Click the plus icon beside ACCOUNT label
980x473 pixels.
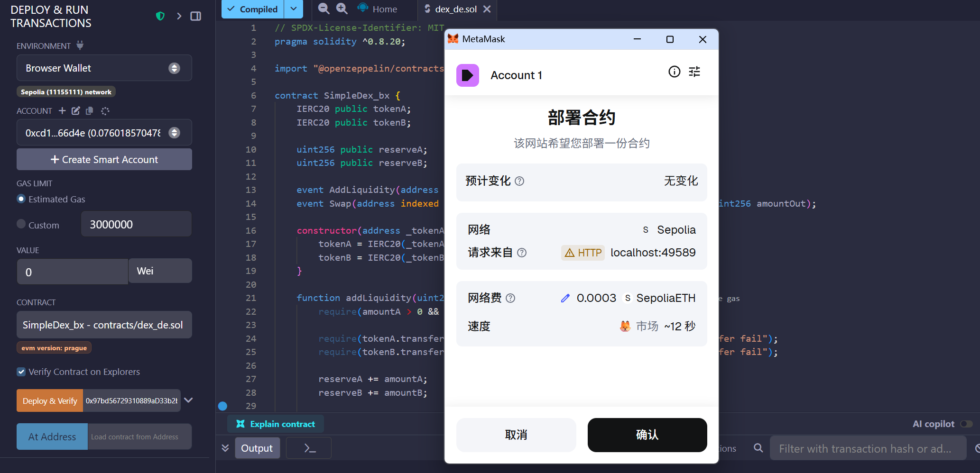62,111
